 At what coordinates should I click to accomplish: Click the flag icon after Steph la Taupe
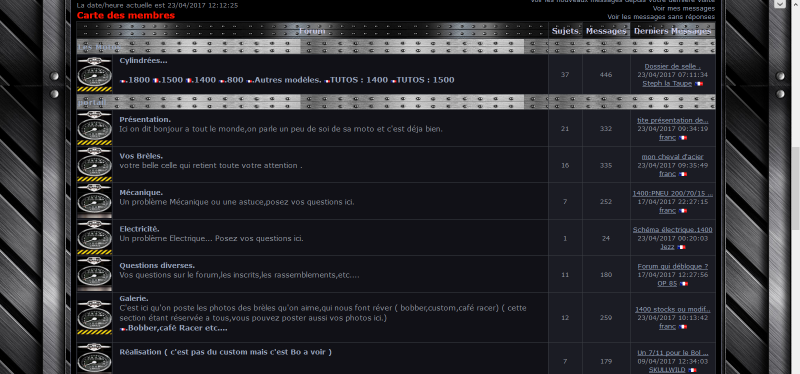tap(698, 84)
